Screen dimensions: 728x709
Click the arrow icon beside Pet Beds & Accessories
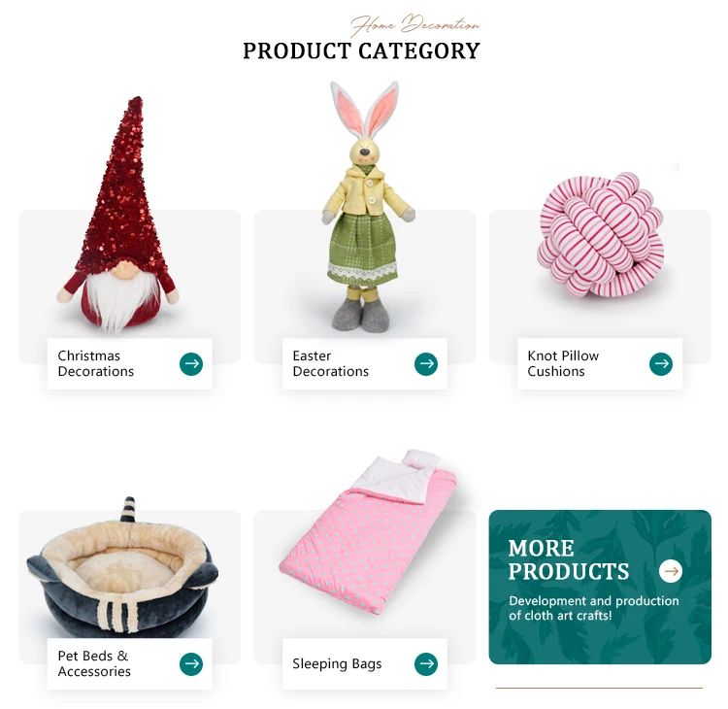[x=191, y=663]
